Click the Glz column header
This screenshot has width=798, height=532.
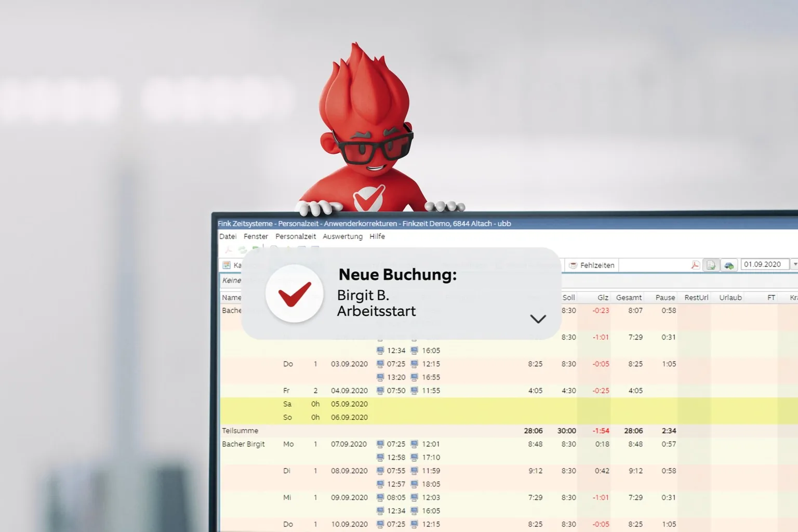point(603,298)
